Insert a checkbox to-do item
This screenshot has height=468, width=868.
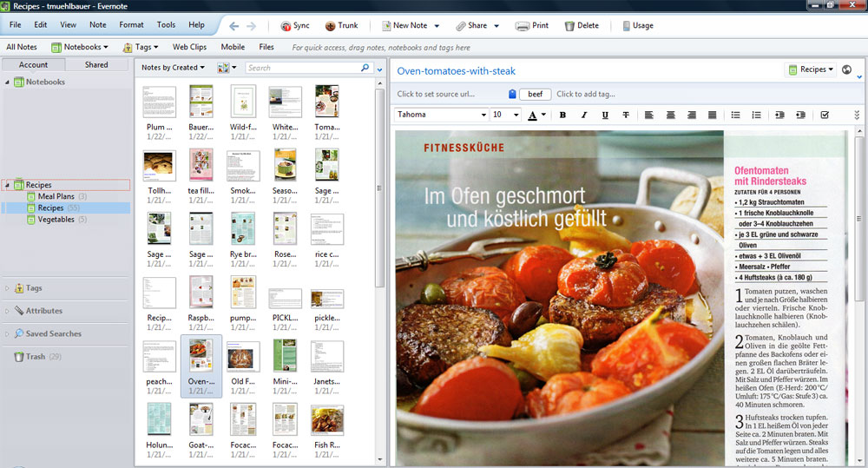coord(825,115)
